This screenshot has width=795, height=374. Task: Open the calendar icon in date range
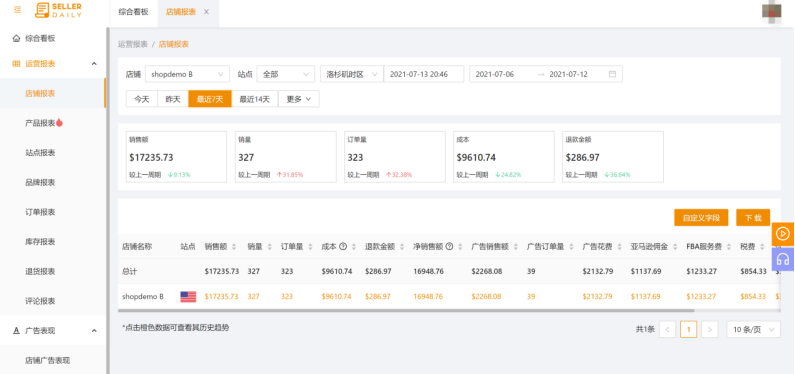pyautogui.click(x=612, y=74)
